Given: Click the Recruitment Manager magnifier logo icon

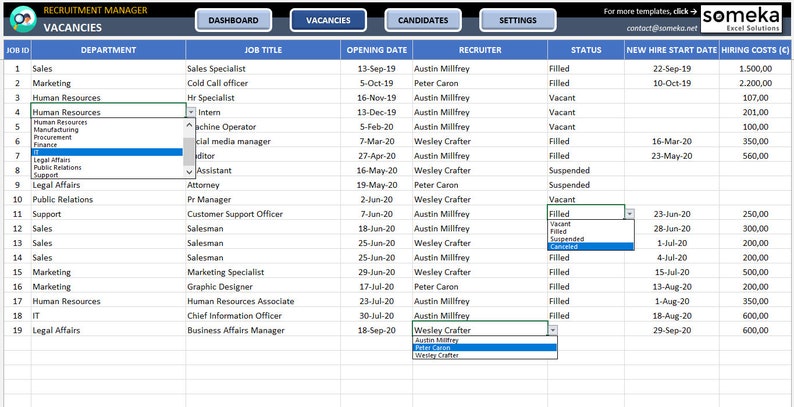Looking at the screenshot, I should pos(23,19).
